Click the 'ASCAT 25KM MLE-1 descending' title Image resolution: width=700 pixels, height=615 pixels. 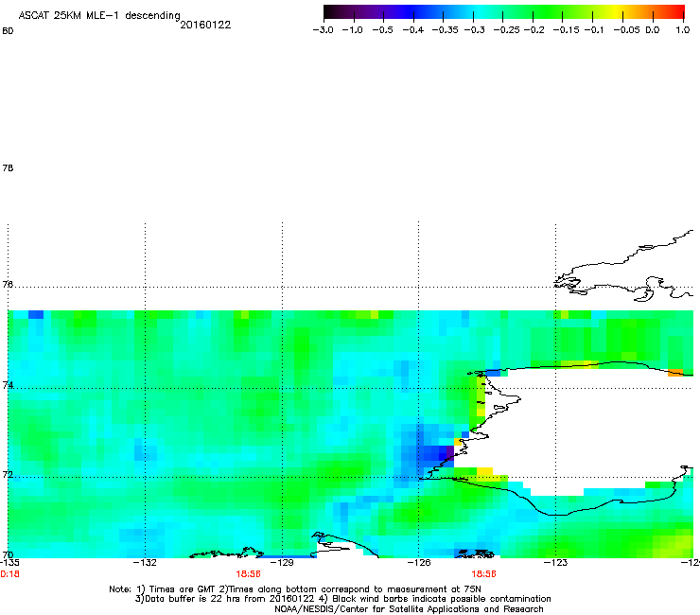tap(99, 16)
